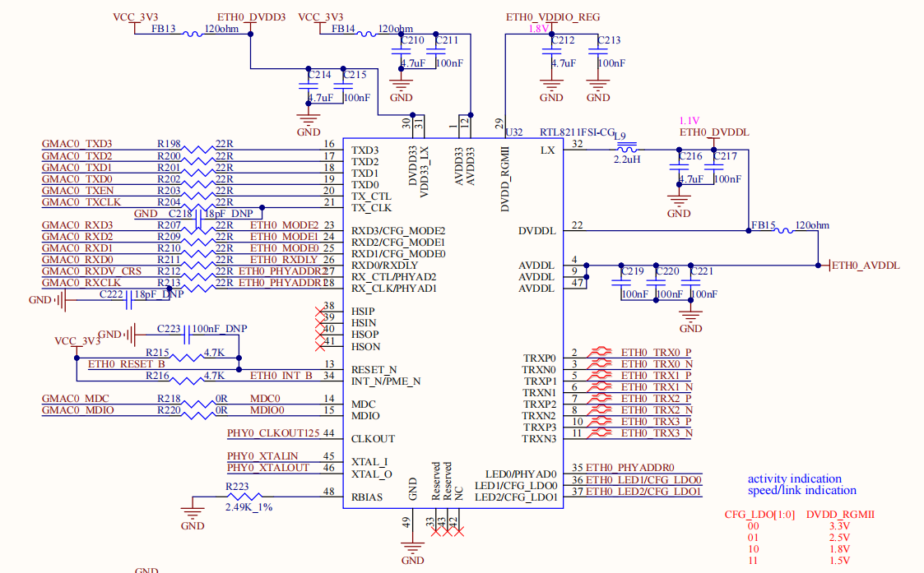Select the R223 2.49K_1% resistor

[244, 497]
